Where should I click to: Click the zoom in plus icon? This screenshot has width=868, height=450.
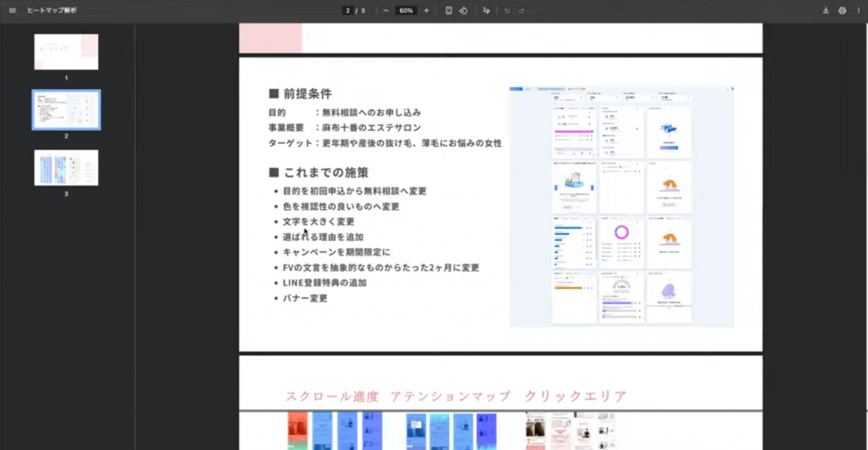426,10
